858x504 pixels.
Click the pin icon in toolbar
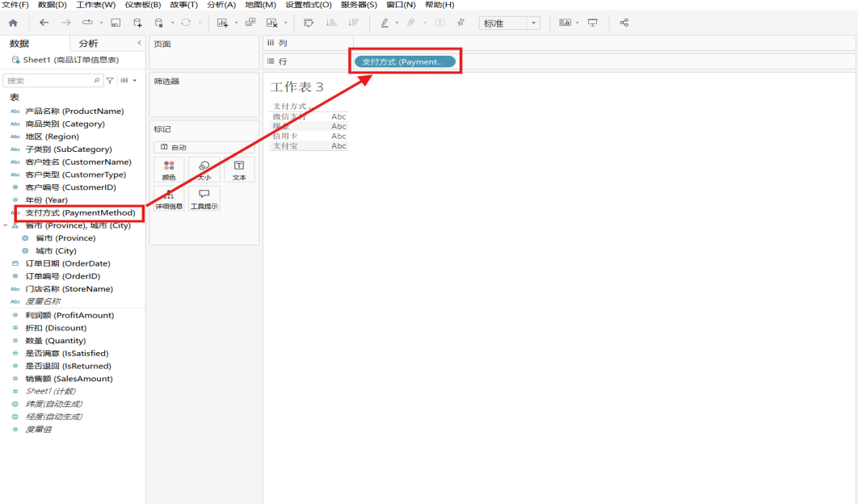[x=461, y=23]
